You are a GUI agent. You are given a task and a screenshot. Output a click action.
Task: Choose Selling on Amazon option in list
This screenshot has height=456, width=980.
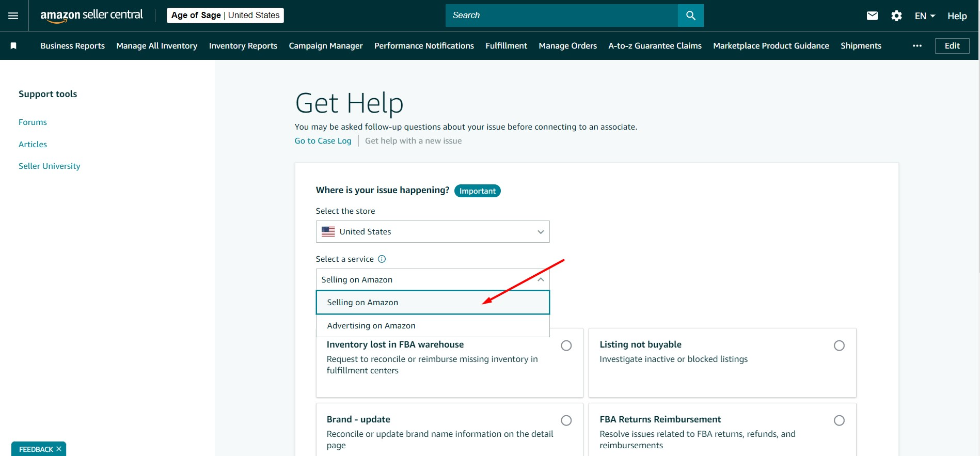pos(433,303)
